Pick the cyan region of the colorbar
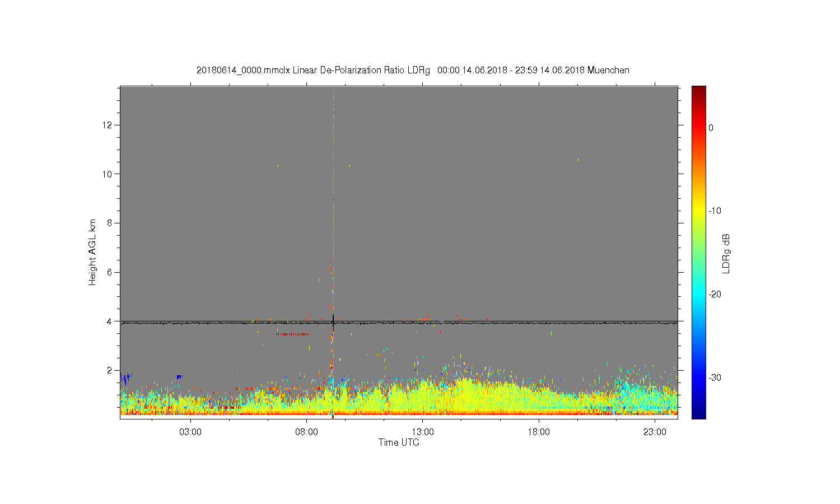 pos(699,295)
